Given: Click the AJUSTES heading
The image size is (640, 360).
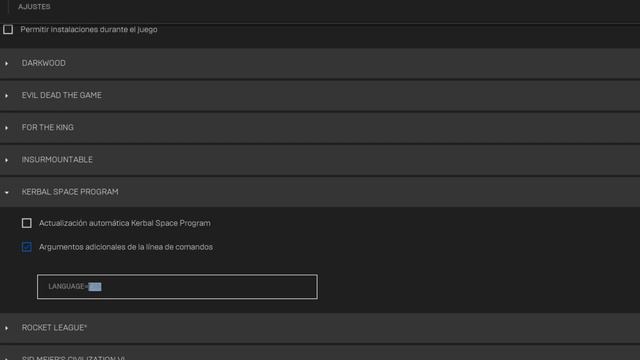Looking at the screenshot, I should (x=34, y=7).
